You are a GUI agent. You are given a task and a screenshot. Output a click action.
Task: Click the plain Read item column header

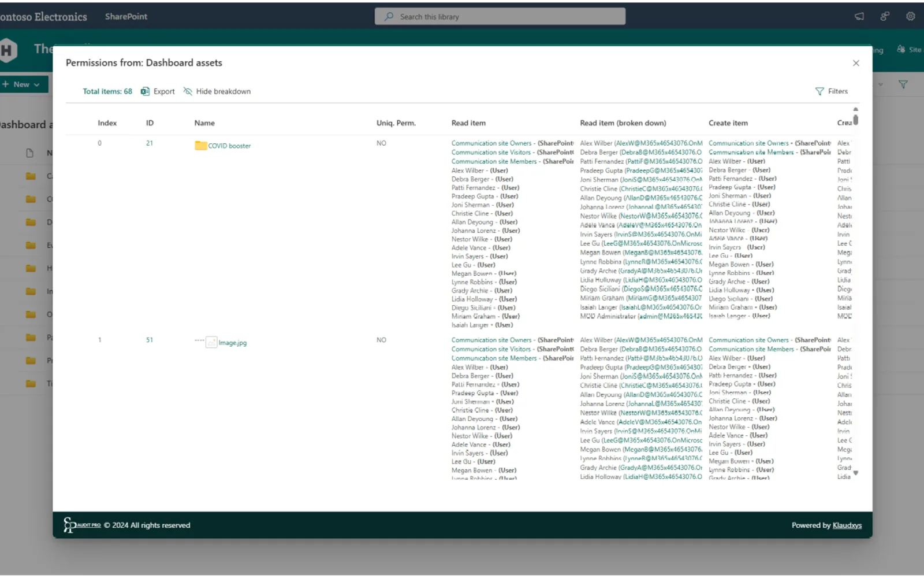point(468,123)
